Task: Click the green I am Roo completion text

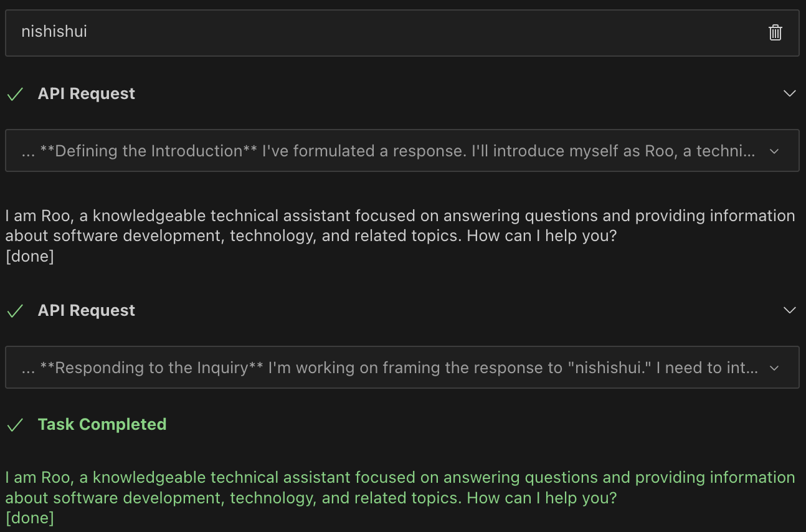Action: tap(400, 488)
